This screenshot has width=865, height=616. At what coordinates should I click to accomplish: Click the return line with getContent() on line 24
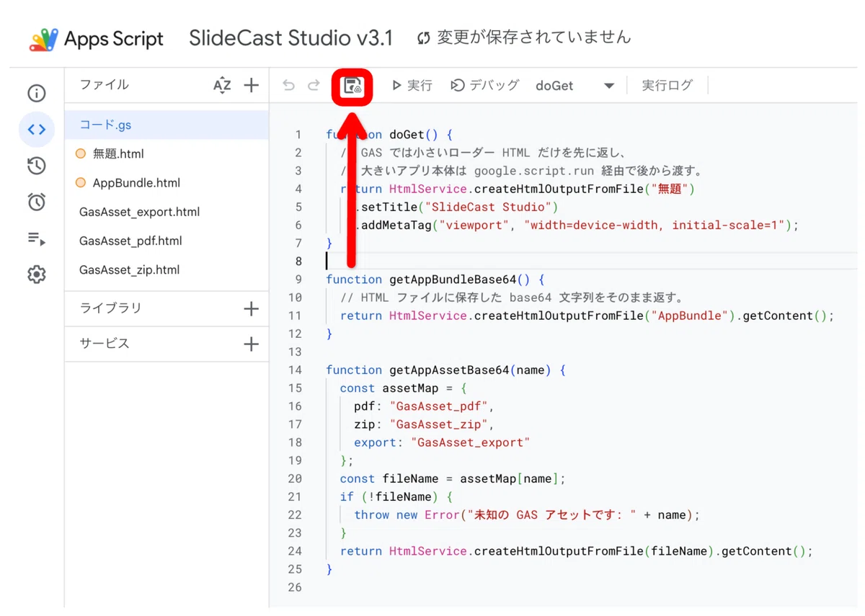click(576, 550)
